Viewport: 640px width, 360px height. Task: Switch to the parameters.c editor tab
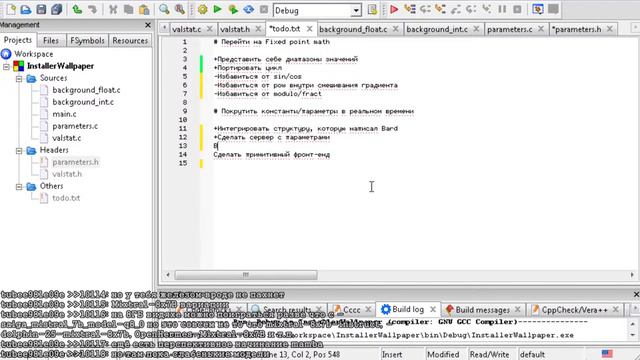[510, 29]
